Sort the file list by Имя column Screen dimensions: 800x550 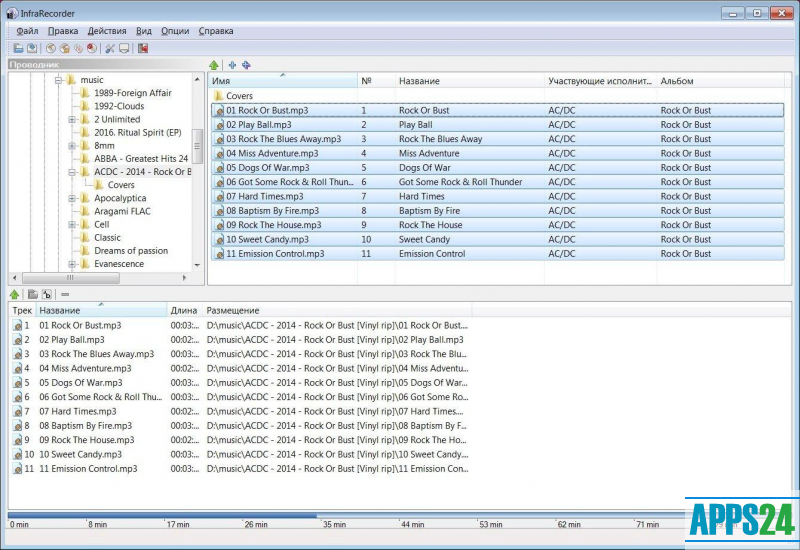click(x=283, y=81)
